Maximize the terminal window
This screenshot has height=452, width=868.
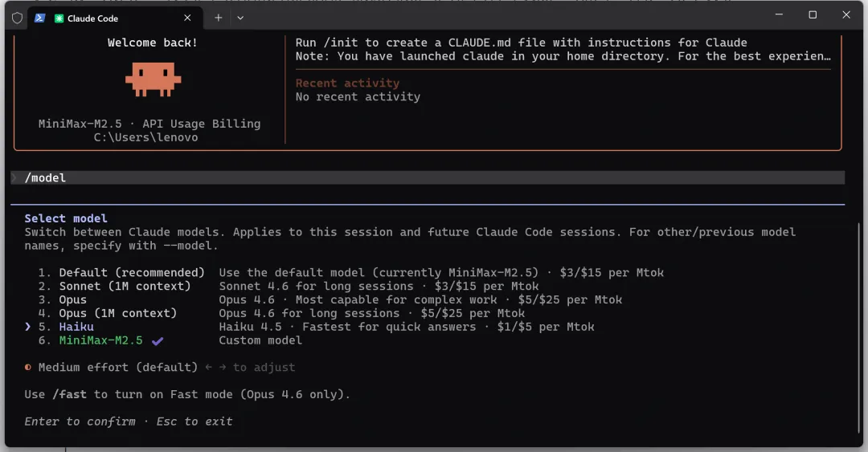[813, 15]
